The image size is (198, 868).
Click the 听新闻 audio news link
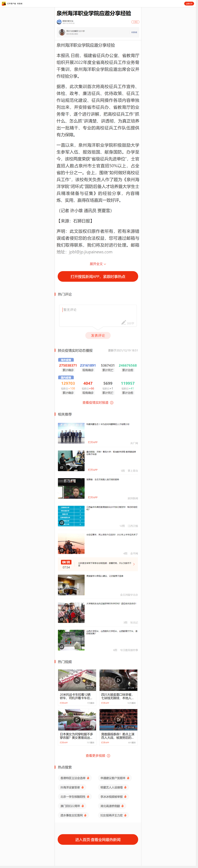pyautogui.click(x=134, y=32)
